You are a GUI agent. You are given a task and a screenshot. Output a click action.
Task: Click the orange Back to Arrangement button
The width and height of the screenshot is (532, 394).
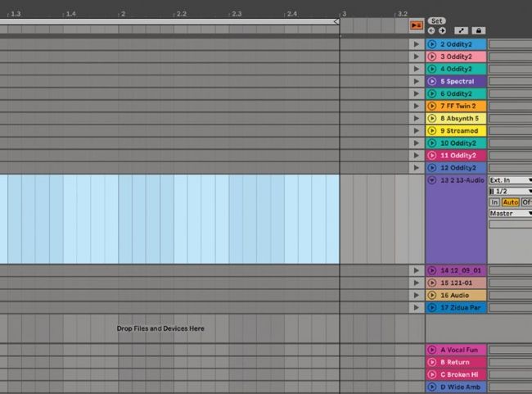click(417, 26)
